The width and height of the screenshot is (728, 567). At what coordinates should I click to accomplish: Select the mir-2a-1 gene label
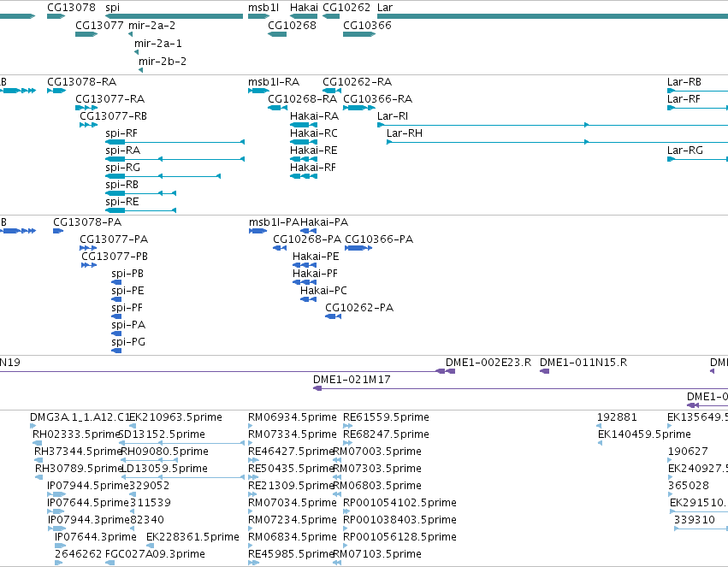158,43
